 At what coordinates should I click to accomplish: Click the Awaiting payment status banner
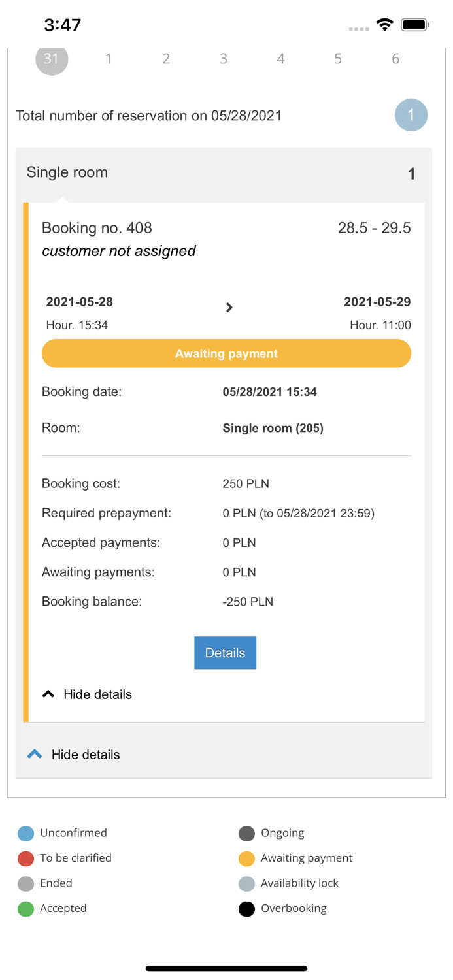(x=226, y=353)
